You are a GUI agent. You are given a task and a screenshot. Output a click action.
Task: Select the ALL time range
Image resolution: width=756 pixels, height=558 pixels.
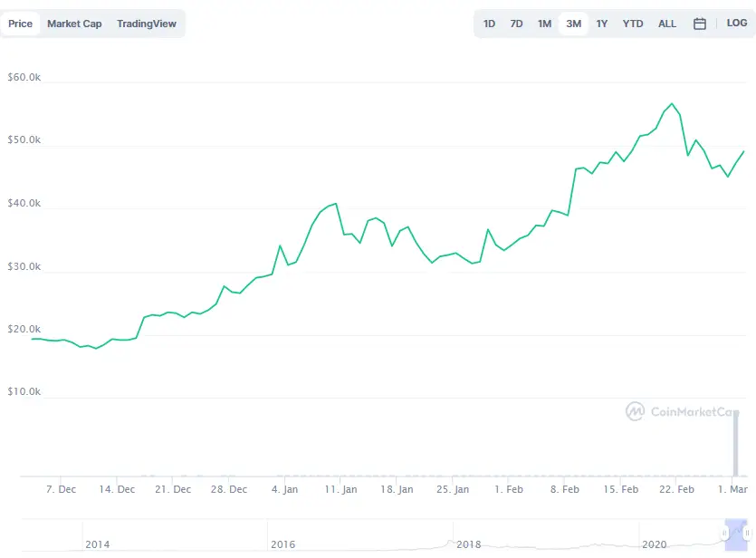(667, 24)
